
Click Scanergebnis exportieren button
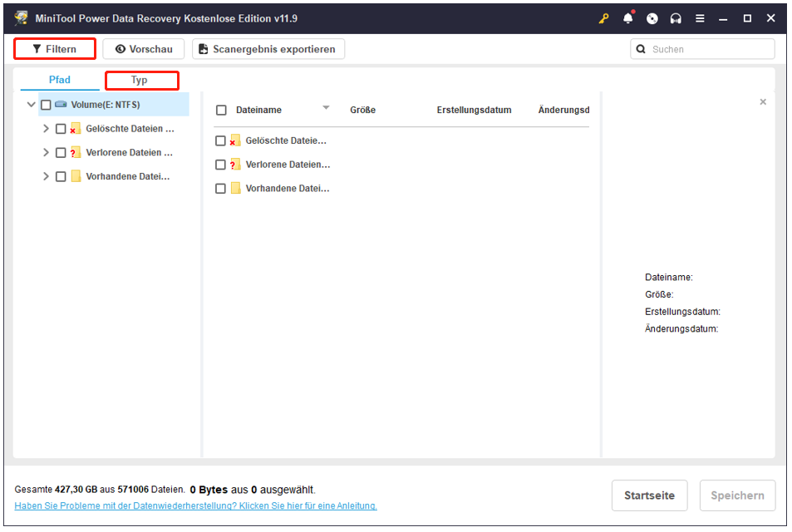[268, 49]
